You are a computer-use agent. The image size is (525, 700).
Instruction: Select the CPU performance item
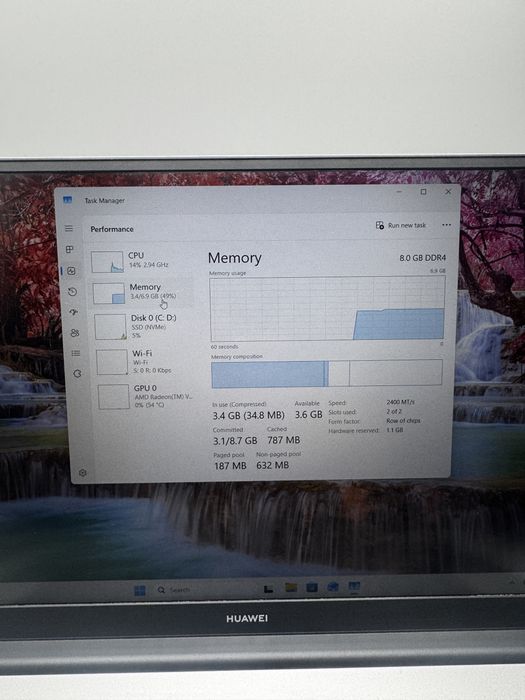click(x=142, y=262)
